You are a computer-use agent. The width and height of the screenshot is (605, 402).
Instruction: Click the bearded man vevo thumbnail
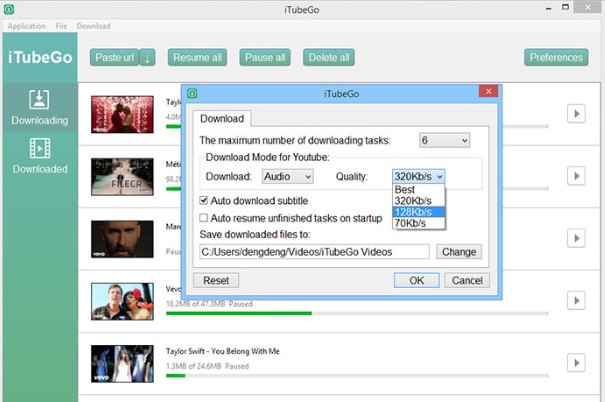(x=122, y=239)
